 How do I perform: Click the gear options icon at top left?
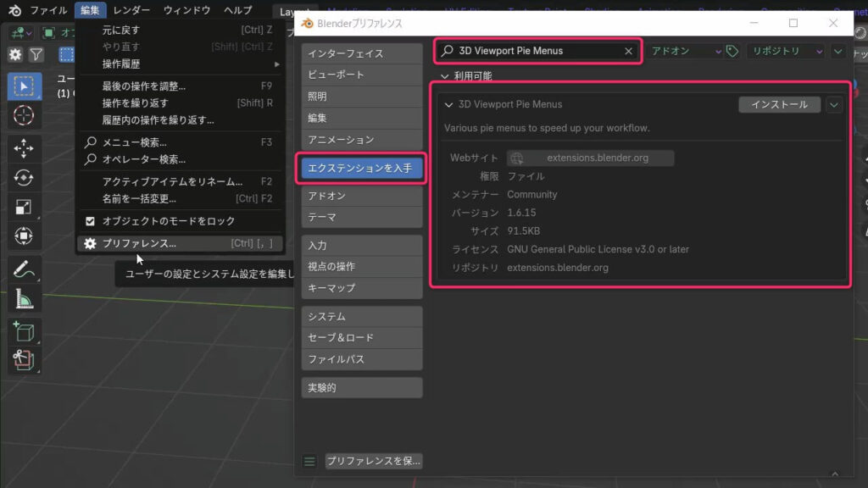click(15, 54)
